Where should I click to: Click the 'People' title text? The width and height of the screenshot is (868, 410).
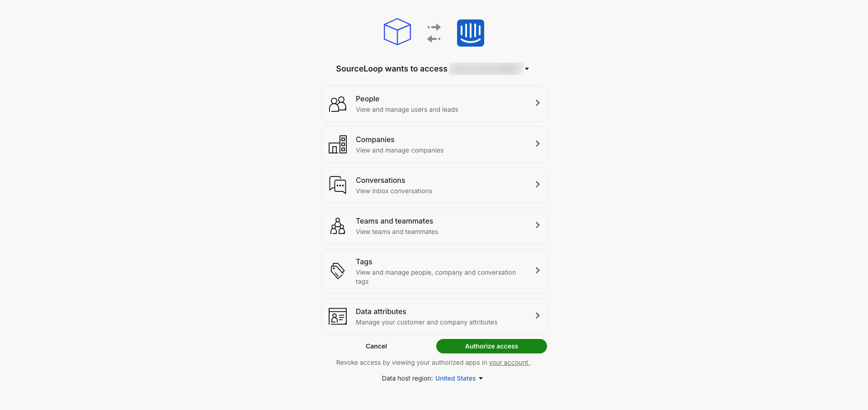pos(368,99)
